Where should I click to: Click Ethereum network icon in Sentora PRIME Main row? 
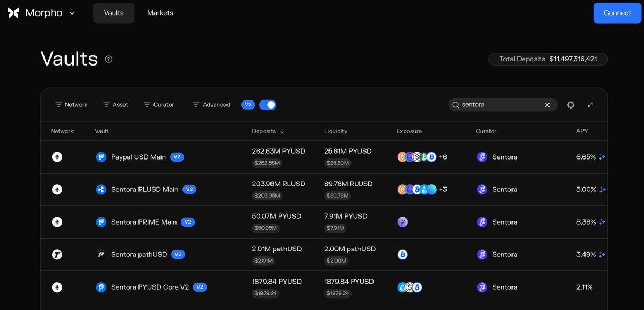pyautogui.click(x=57, y=222)
